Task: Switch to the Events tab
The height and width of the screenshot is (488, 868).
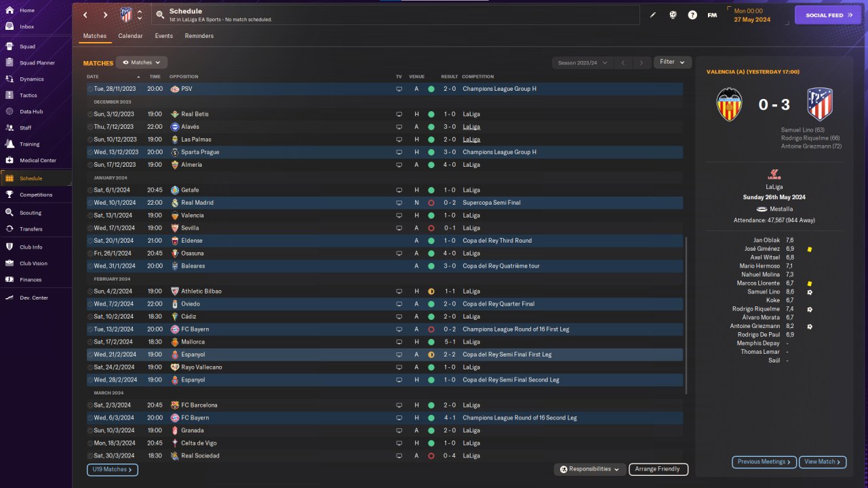Action: coord(163,36)
